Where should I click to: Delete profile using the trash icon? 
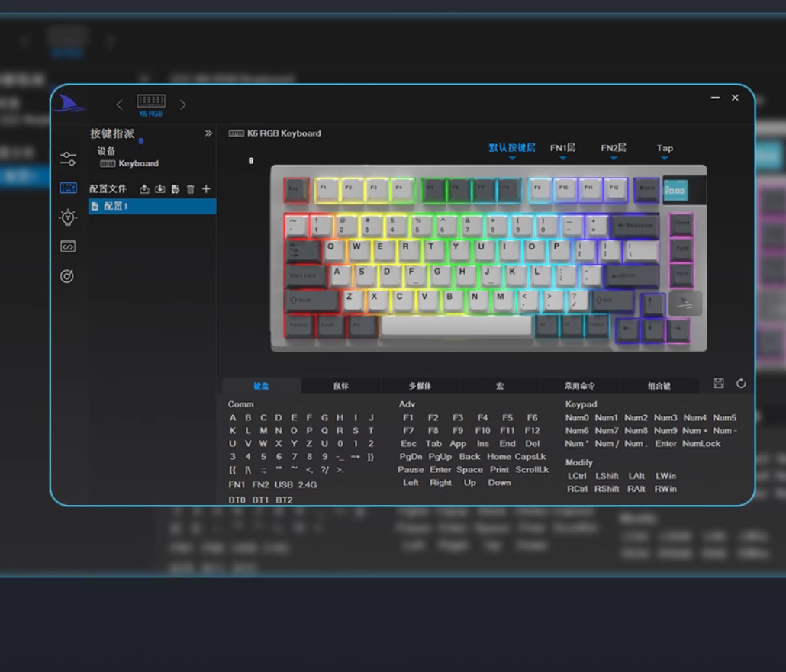tap(191, 189)
